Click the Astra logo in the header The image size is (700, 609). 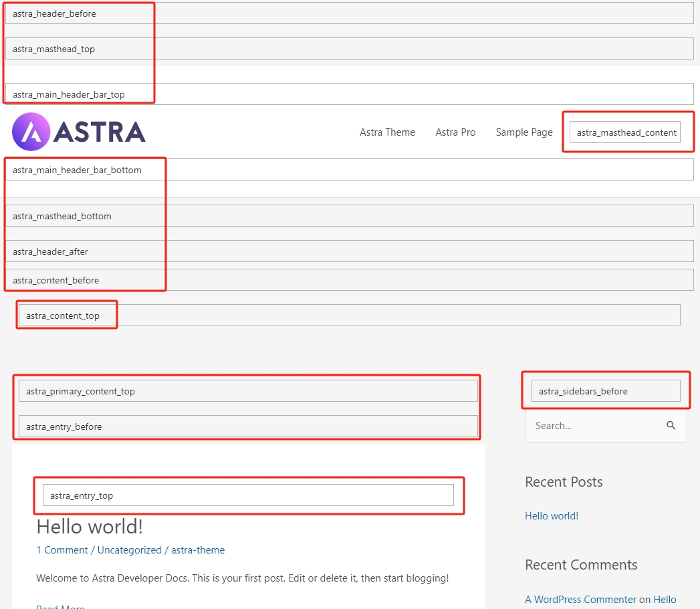pyautogui.click(x=79, y=132)
